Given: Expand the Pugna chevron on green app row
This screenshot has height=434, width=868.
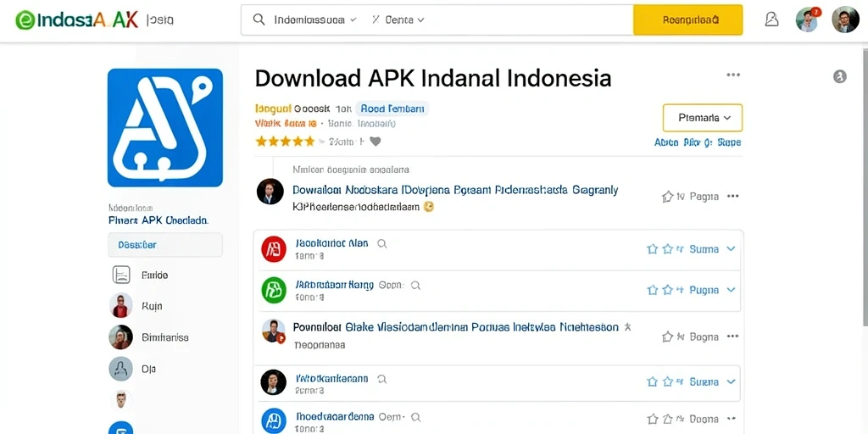Looking at the screenshot, I should coord(731,290).
